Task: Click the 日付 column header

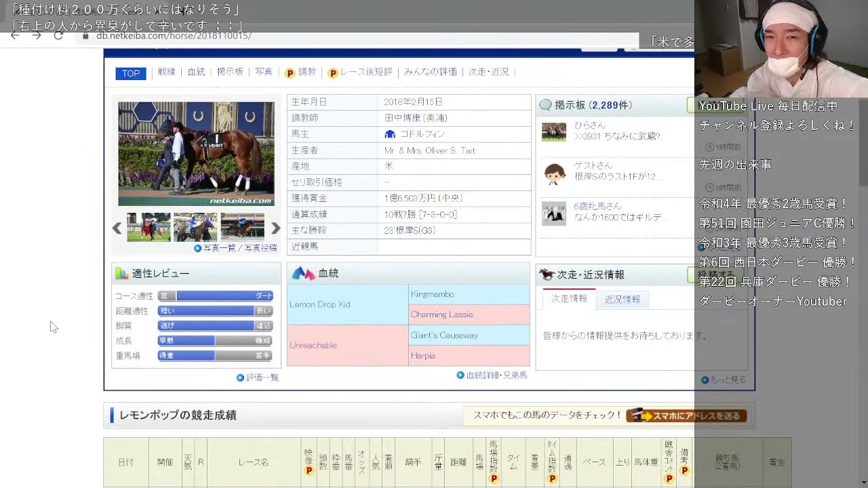Action: (125, 462)
